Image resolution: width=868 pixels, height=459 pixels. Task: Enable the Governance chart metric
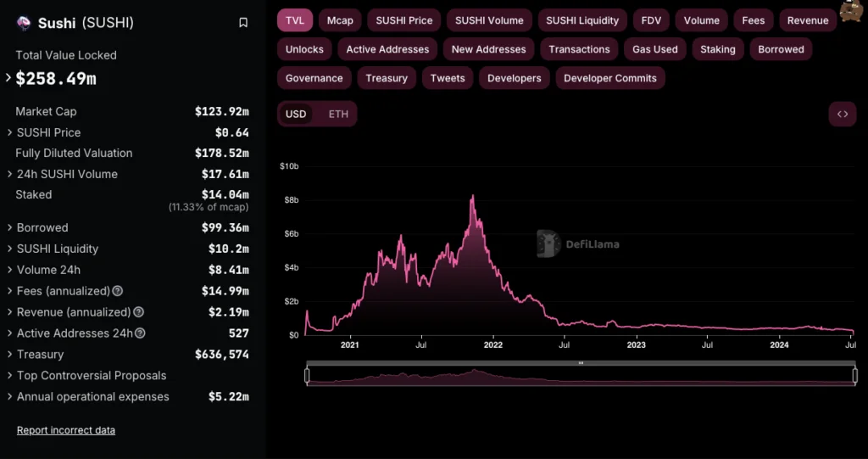tap(314, 78)
